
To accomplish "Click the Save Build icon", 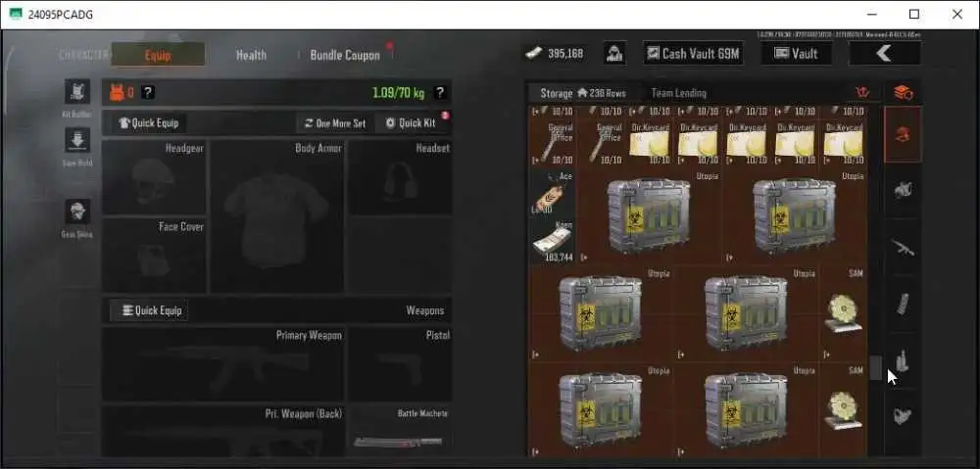I will click(77, 141).
